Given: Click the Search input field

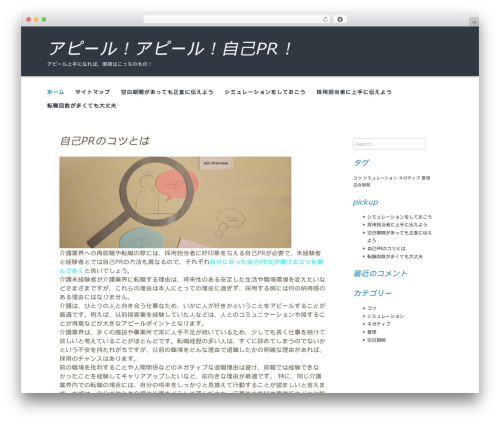Looking at the screenshot, I should pyautogui.click(x=389, y=144).
